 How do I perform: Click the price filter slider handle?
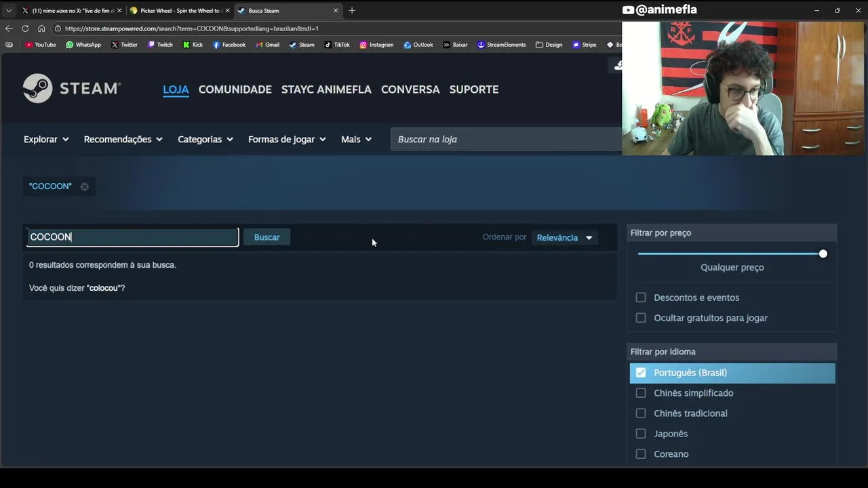pyautogui.click(x=823, y=253)
